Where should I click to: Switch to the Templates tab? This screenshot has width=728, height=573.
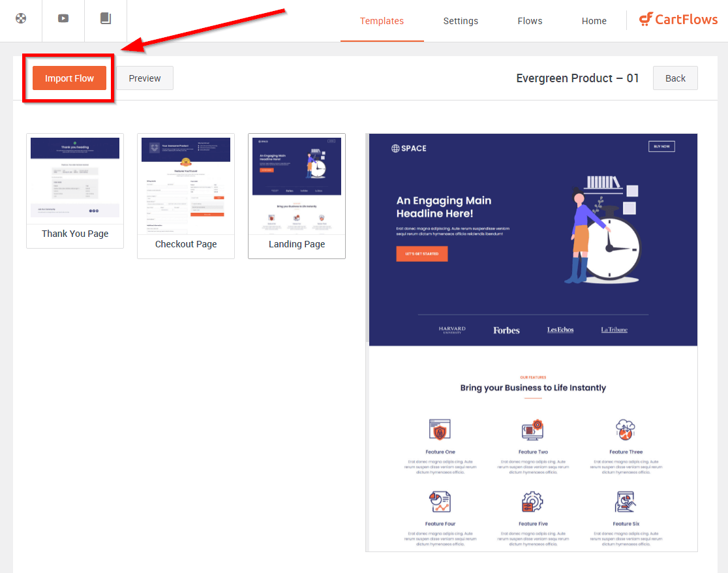(382, 21)
